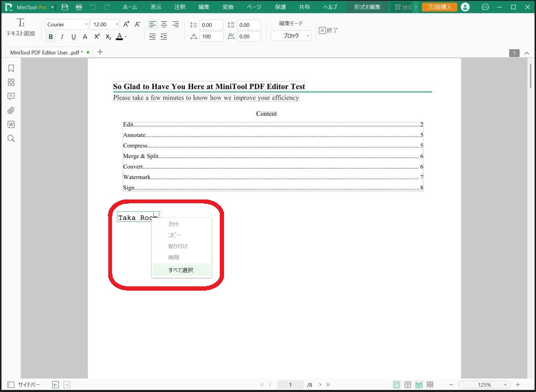This screenshot has width=536, height=392.
Task: Open the ブロック edit mode dropdown
Action: click(x=291, y=35)
